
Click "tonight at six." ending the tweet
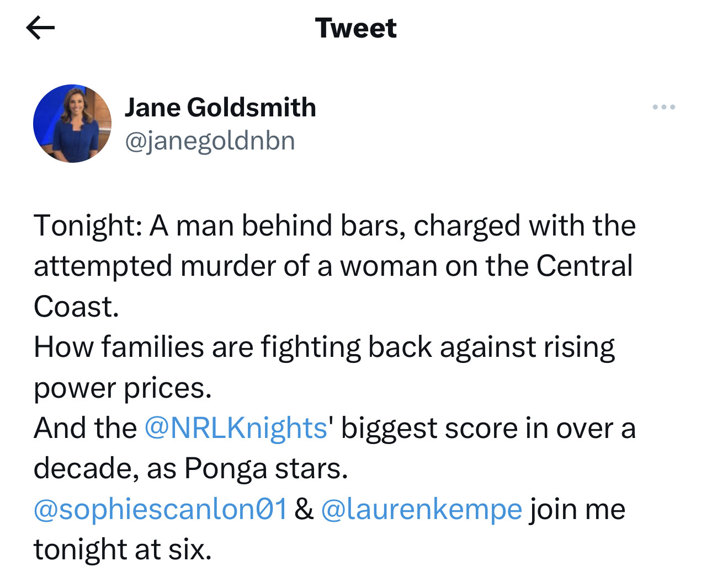pyautogui.click(x=123, y=549)
